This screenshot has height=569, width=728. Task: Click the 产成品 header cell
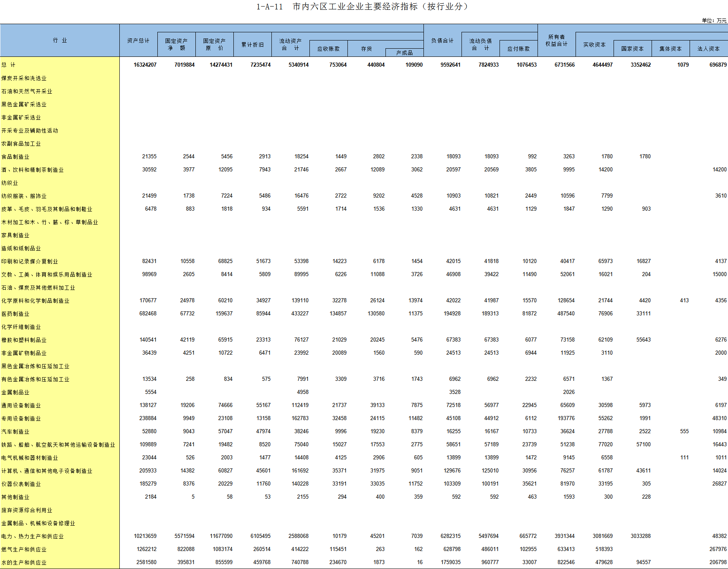[x=404, y=53]
